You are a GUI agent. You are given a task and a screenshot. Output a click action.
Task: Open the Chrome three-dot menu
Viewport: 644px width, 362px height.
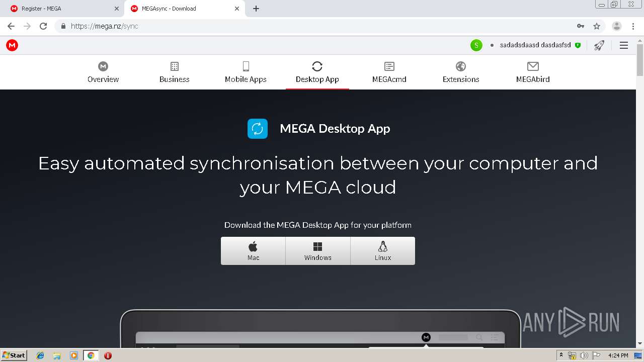633,26
